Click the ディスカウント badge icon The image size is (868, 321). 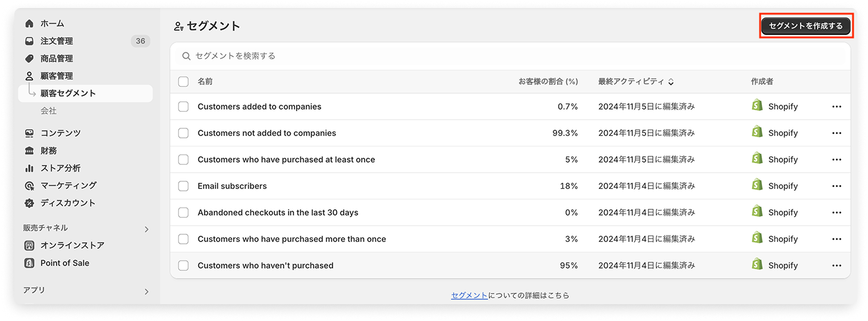click(x=29, y=203)
